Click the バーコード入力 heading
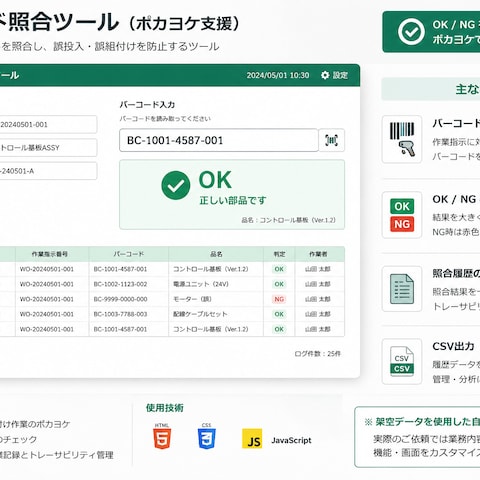480x480 pixels. click(147, 105)
